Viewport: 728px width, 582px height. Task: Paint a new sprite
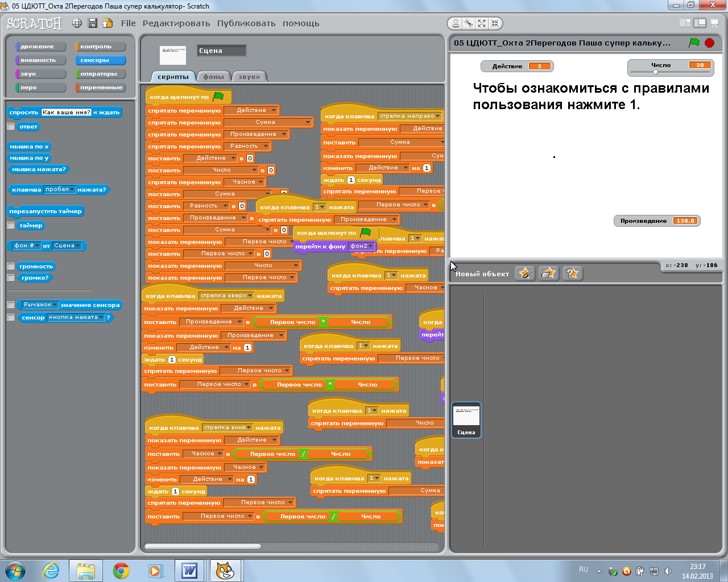tap(525, 273)
